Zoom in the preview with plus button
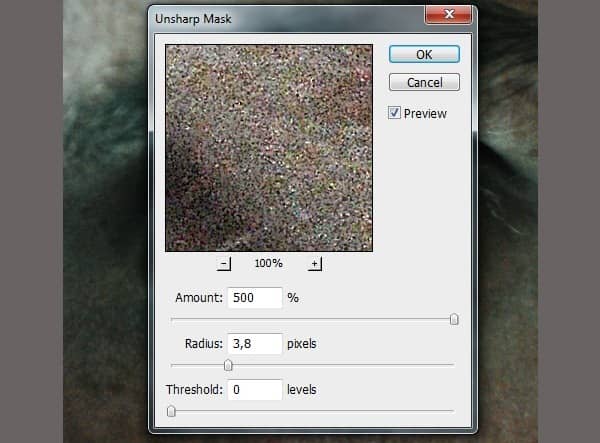 pyautogui.click(x=315, y=264)
